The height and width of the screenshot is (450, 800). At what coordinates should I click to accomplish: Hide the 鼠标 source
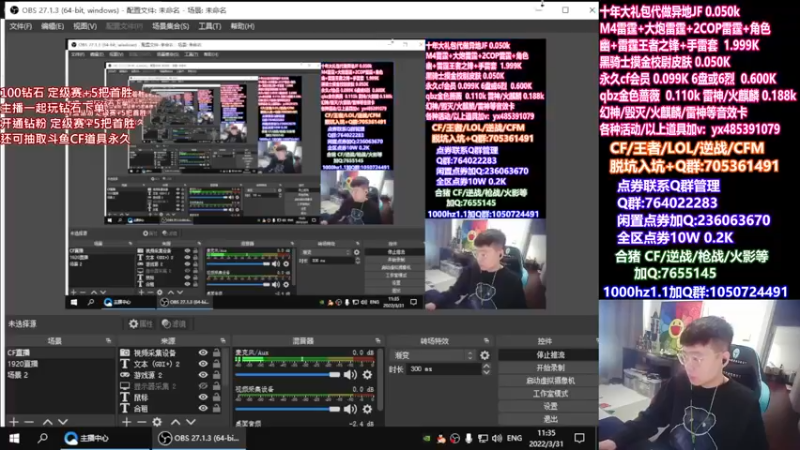pos(203,397)
